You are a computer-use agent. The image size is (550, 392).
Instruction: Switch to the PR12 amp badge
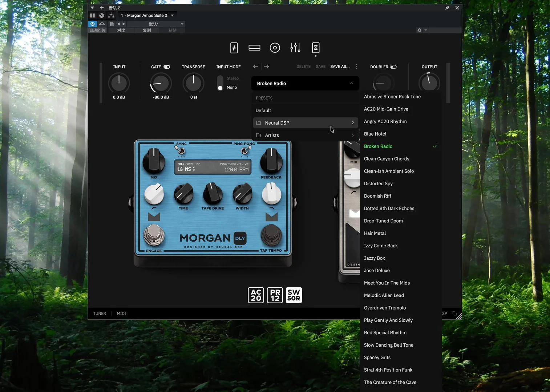[275, 295]
